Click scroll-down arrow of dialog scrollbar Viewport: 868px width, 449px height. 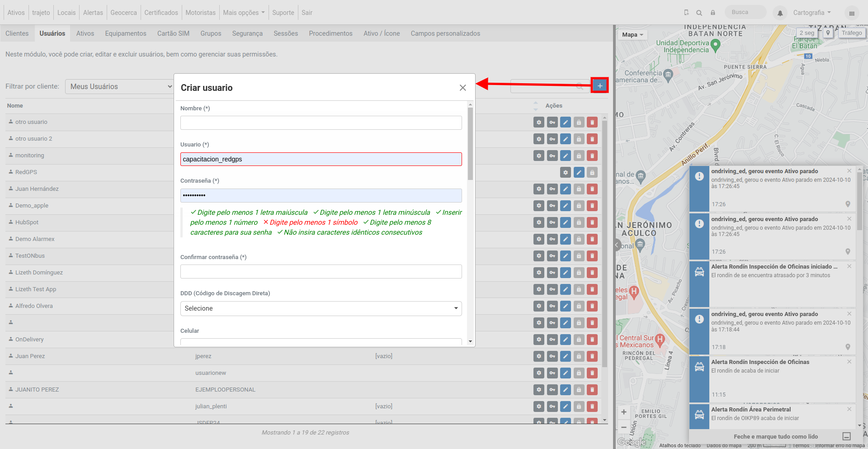click(470, 341)
